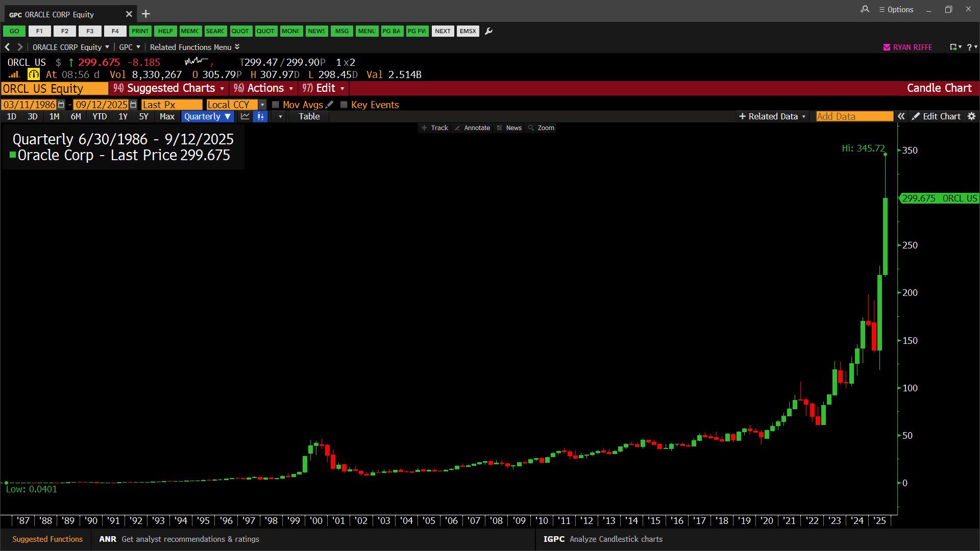Click the Track crosshair tool
Image resolution: width=980 pixels, height=551 pixels.
[435, 128]
